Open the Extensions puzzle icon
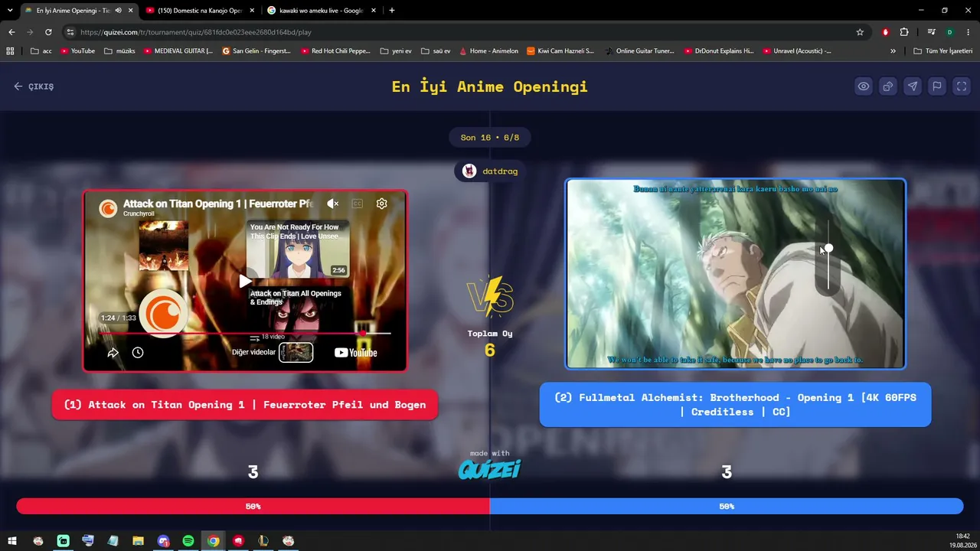 point(904,32)
